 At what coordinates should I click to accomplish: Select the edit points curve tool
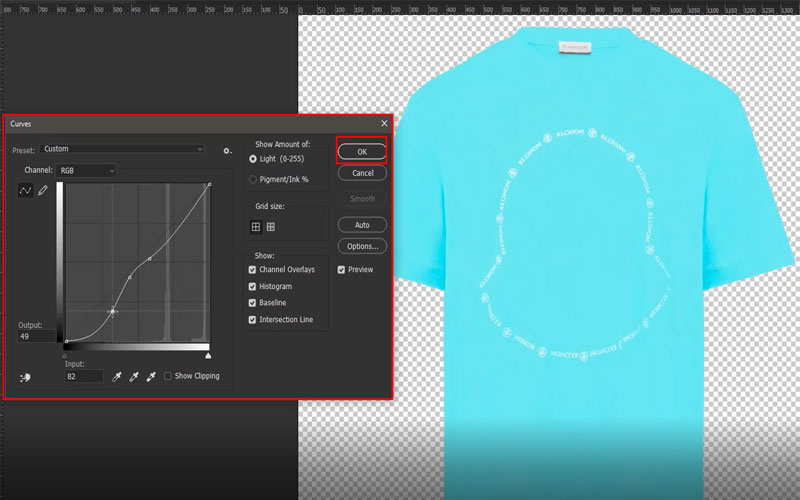[26, 190]
